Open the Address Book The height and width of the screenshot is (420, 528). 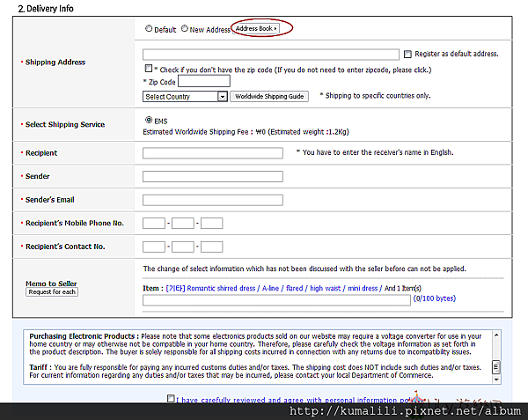coord(256,29)
